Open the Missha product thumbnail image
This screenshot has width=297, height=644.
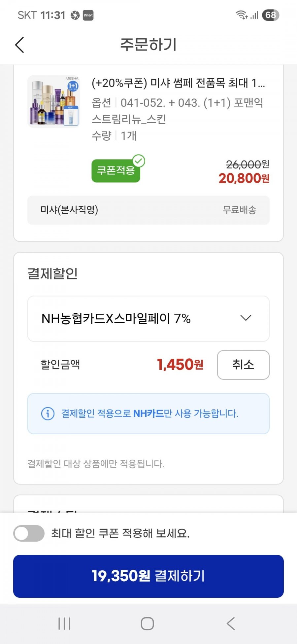53,101
